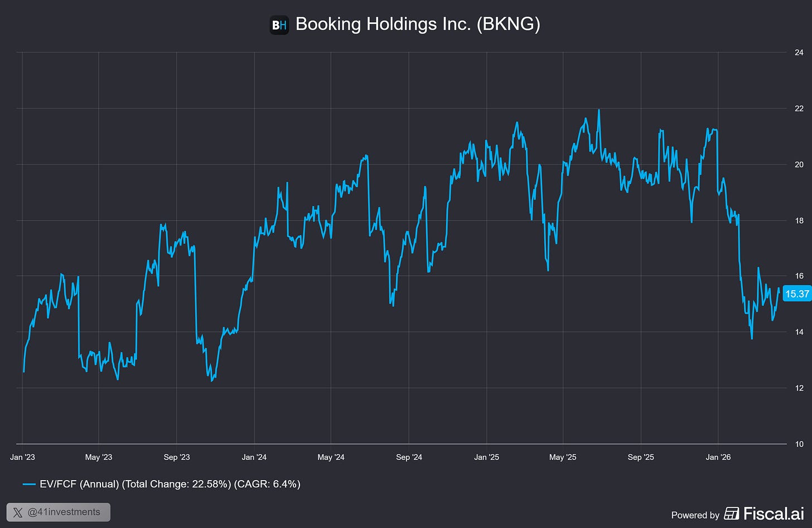Click the "Powered by" text
Image resolution: width=812 pixels, height=528 pixels.
coord(695,515)
